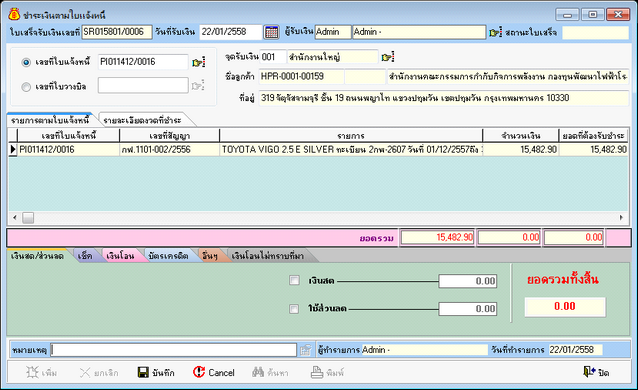638x390 pixels.
Task: Click the เงินสด amount field
Action: [468, 281]
